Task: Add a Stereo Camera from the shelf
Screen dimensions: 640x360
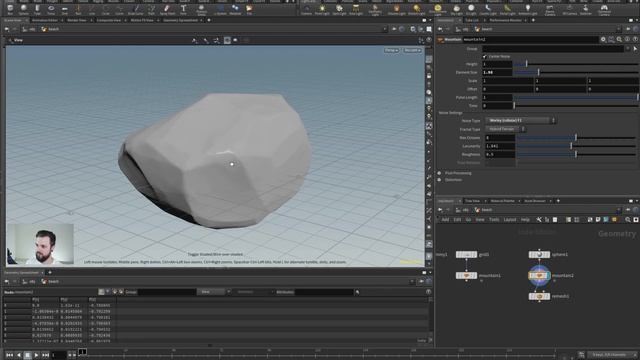Action: pos(550,10)
